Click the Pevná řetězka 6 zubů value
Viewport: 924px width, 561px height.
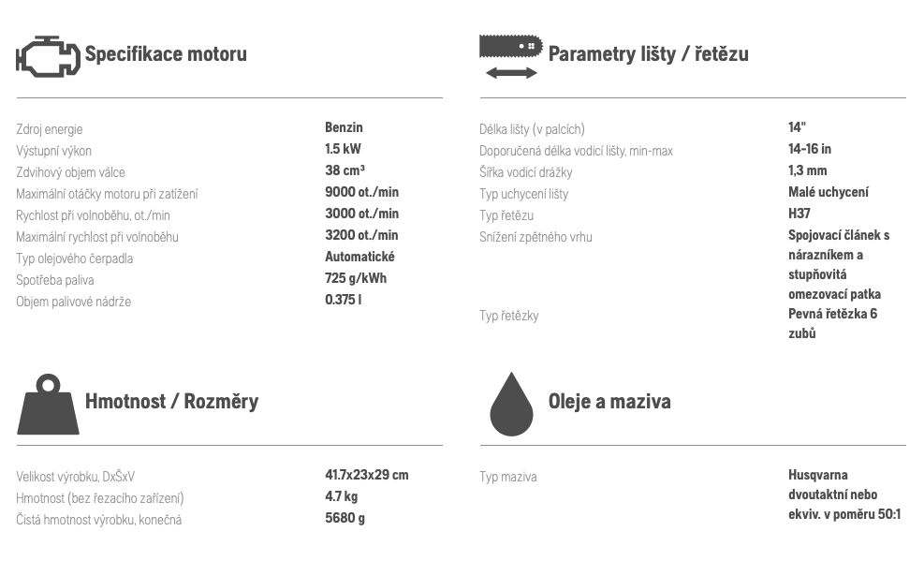[832, 323]
